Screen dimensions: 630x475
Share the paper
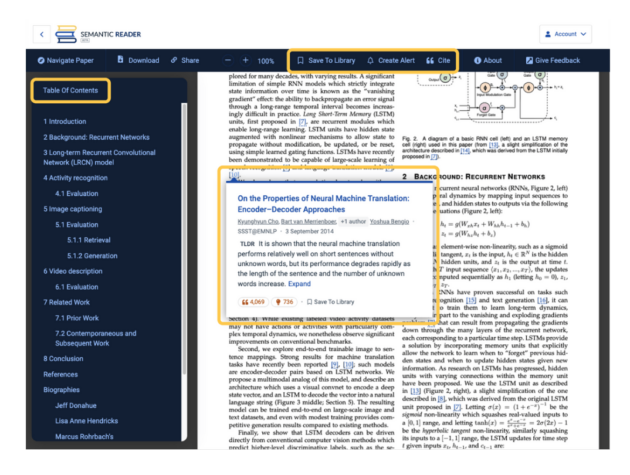click(185, 60)
